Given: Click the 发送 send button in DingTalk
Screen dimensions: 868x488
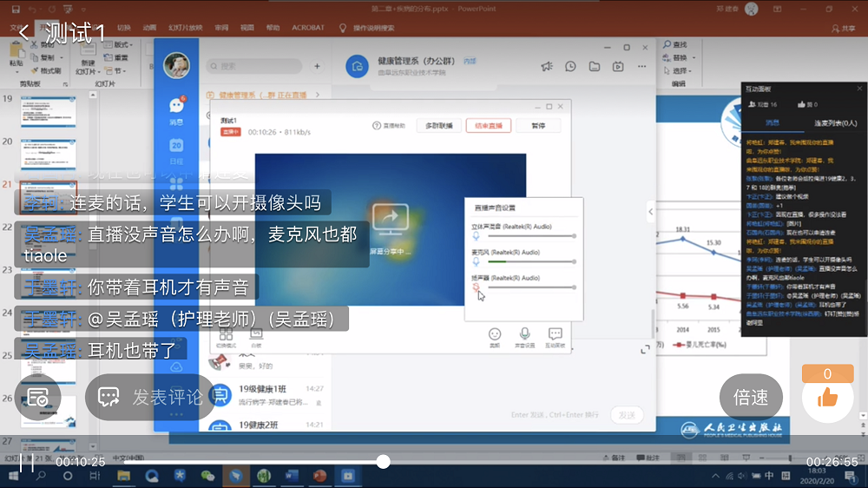Looking at the screenshot, I should coord(627,415).
